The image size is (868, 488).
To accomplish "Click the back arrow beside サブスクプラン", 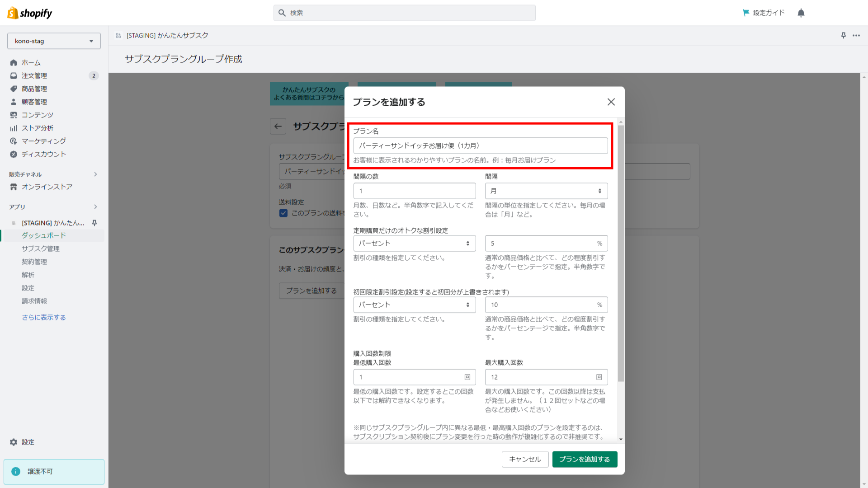I will (278, 127).
